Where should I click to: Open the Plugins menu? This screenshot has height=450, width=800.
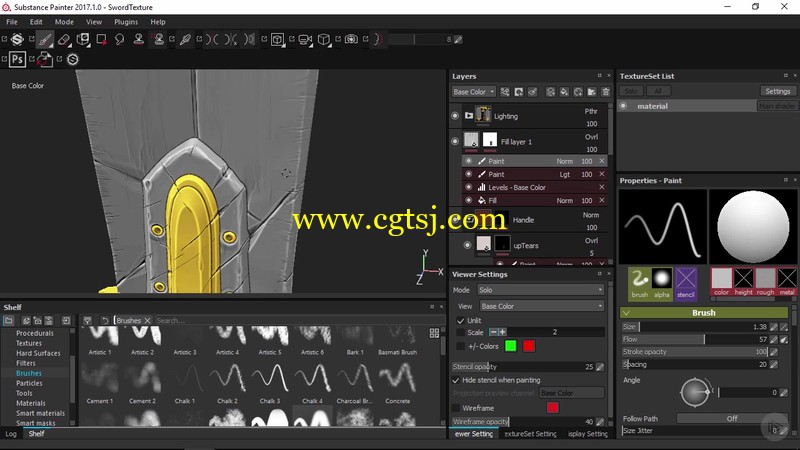pyautogui.click(x=126, y=22)
